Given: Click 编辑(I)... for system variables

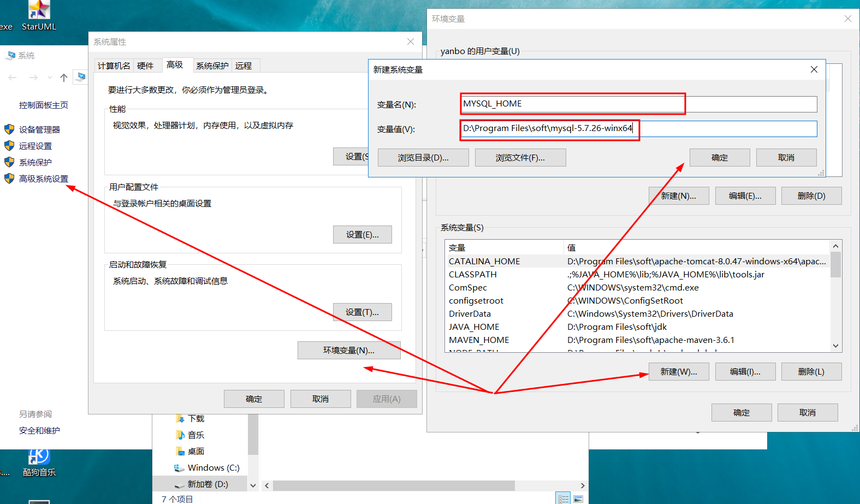Looking at the screenshot, I should [745, 371].
